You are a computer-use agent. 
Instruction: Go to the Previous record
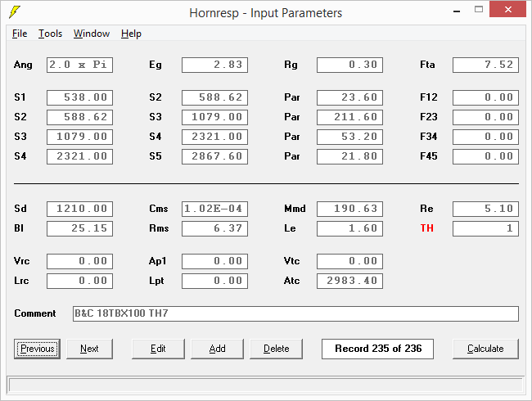click(x=38, y=349)
